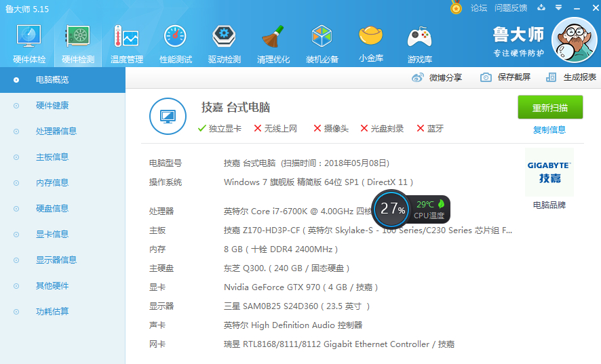Click the 29°C CPU温度 indicator
The image size is (601, 364).
429,209
